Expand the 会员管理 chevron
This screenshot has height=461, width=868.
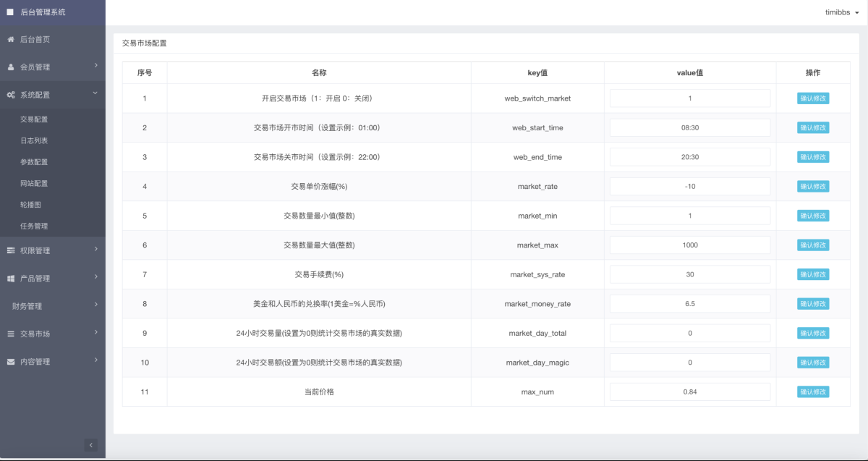[x=95, y=66]
